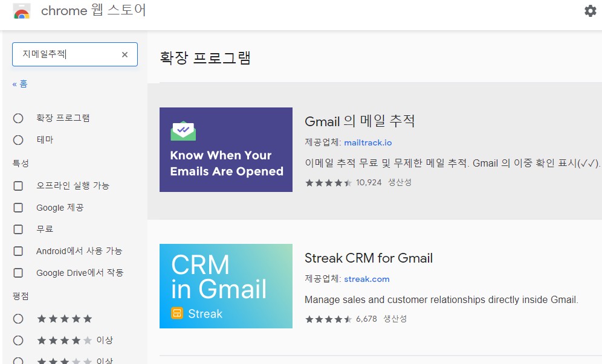602x364 pixels.
Task: Click the Chrome Web Store logo
Action: tap(22, 11)
